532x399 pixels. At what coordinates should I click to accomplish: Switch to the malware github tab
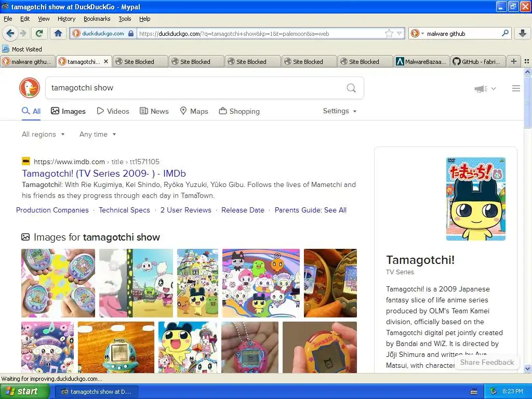tap(28, 61)
